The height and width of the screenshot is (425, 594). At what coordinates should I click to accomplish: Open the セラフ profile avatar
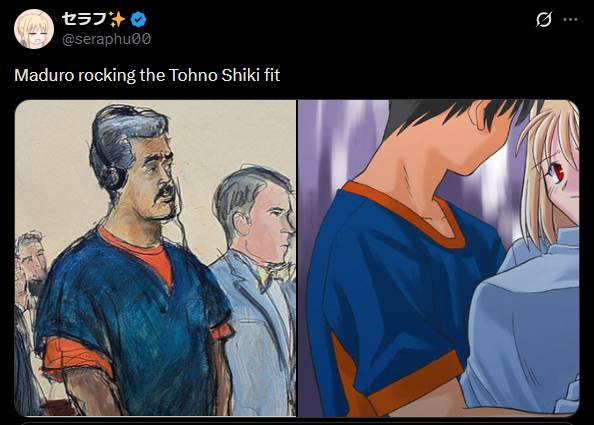point(34,29)
